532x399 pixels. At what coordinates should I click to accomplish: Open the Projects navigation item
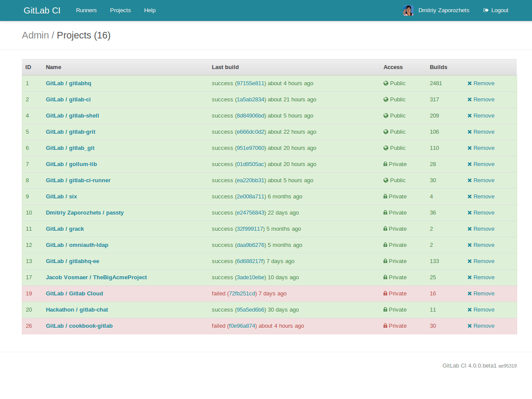click(x=120, y=10)
